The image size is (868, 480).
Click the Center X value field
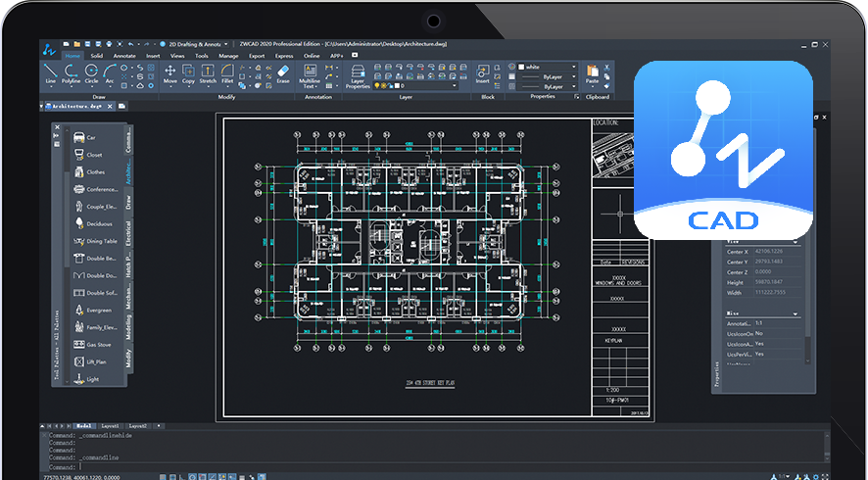click(x=778, y=252)
